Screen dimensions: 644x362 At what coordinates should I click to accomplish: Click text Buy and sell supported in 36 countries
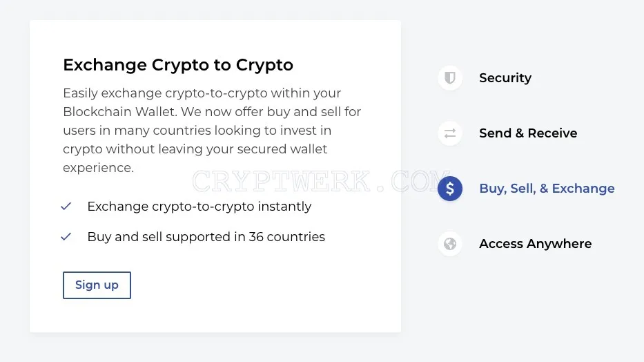click(x=206, y=237)
